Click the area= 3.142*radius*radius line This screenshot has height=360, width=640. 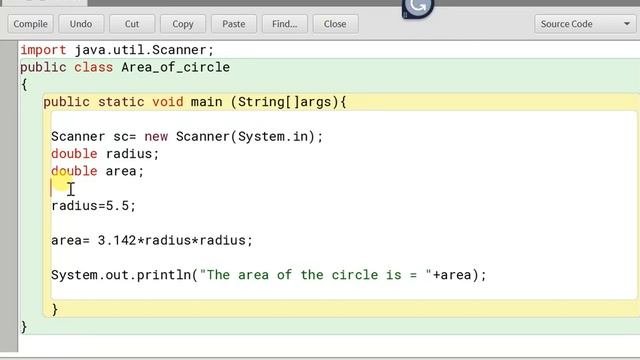(x=152, y=240)
